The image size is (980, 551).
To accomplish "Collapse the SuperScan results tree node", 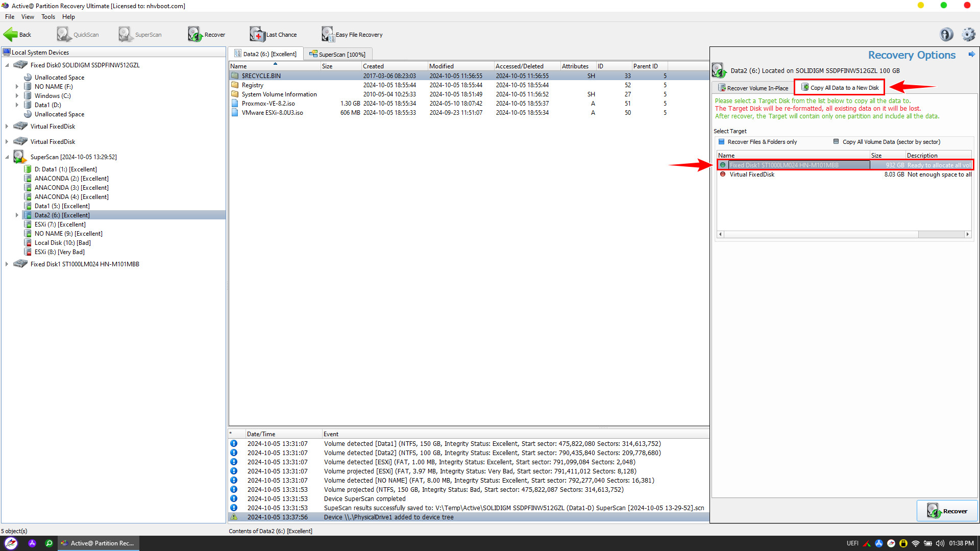I will (x=7, y=157).
